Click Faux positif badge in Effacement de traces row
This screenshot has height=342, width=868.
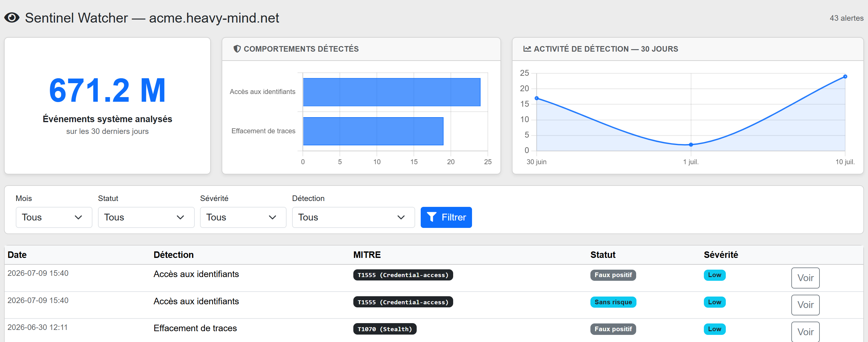613,329
